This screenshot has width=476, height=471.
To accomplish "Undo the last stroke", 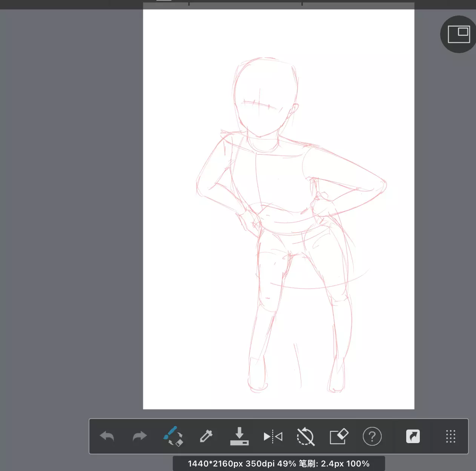I will (107, 437).
